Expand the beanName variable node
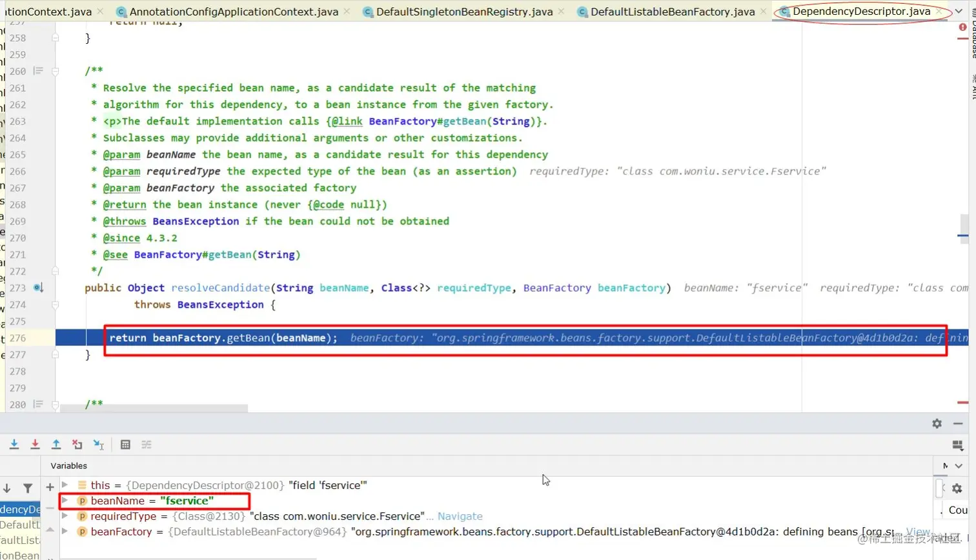 65,500
